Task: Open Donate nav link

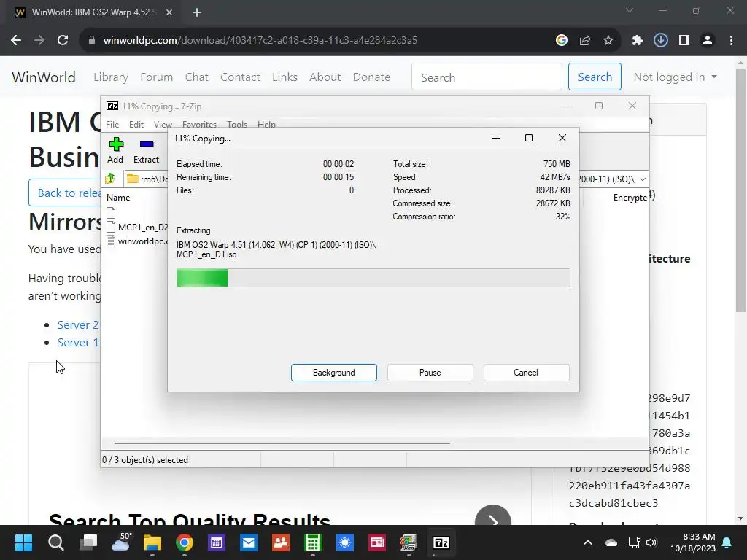Action: 371,77
